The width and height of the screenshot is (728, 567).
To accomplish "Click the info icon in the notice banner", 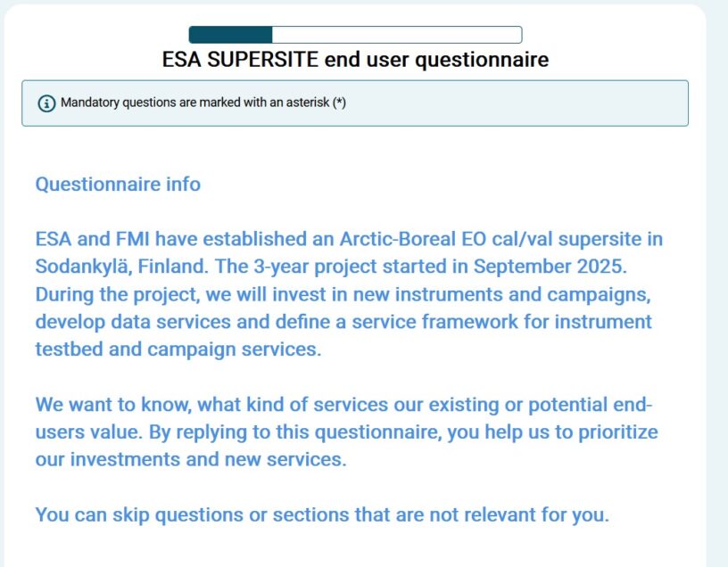I will pyautogui.click(x=46, y=103).
